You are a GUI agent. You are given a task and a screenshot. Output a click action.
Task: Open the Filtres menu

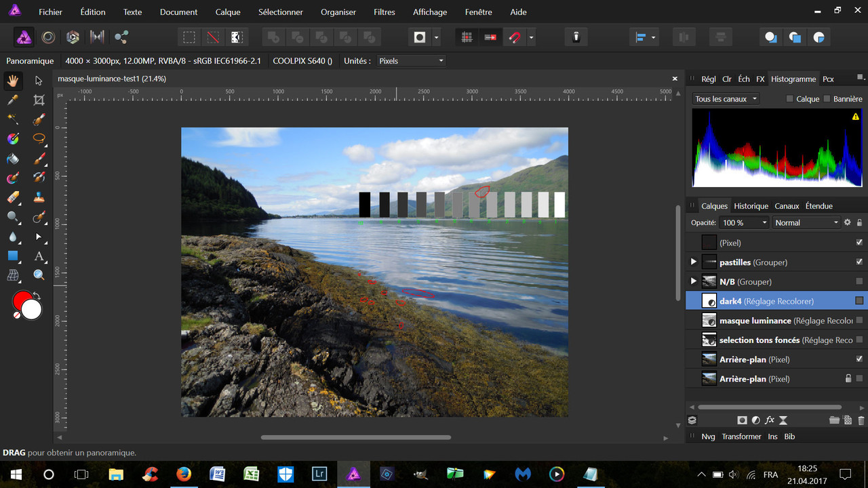(384, 12)
